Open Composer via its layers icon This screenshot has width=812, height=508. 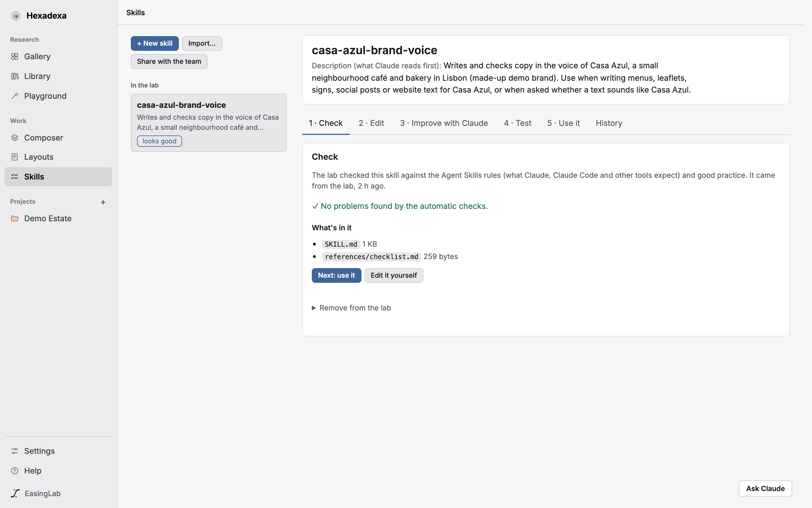[14, 138]
